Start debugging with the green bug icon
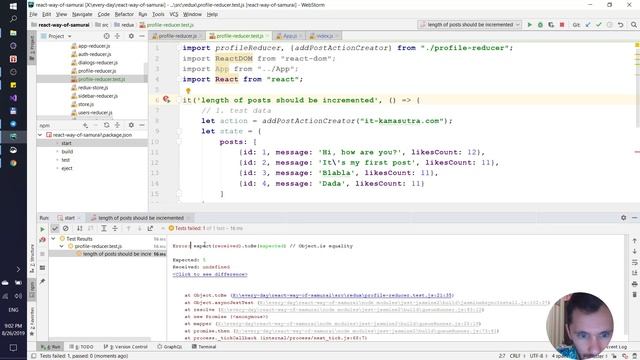640x360 pixels. click(540, 25)
